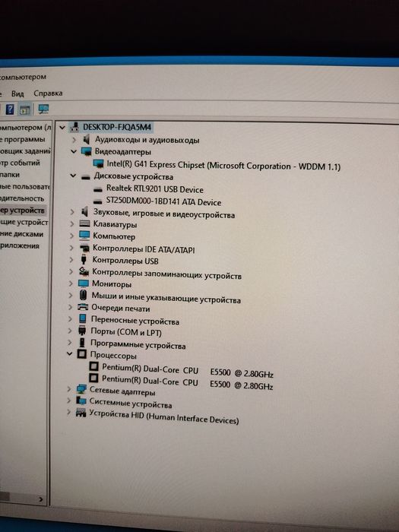Open the Справка menu
The height and width of the screenshot is (532, 399).
[48, 93]
